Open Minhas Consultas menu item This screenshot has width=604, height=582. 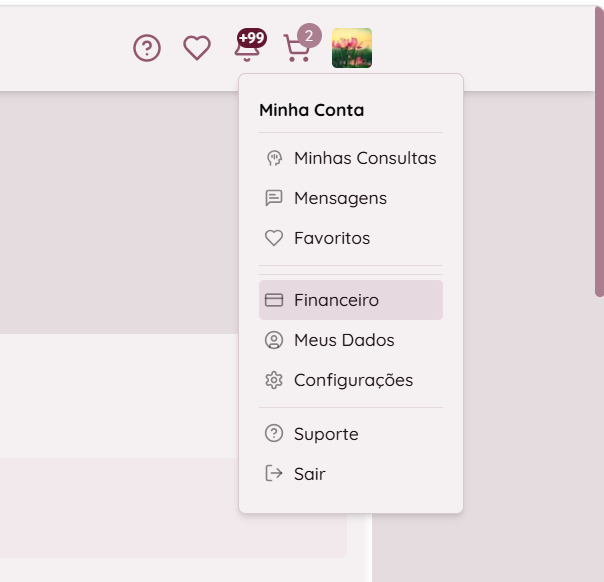click(x=365, y=158)
